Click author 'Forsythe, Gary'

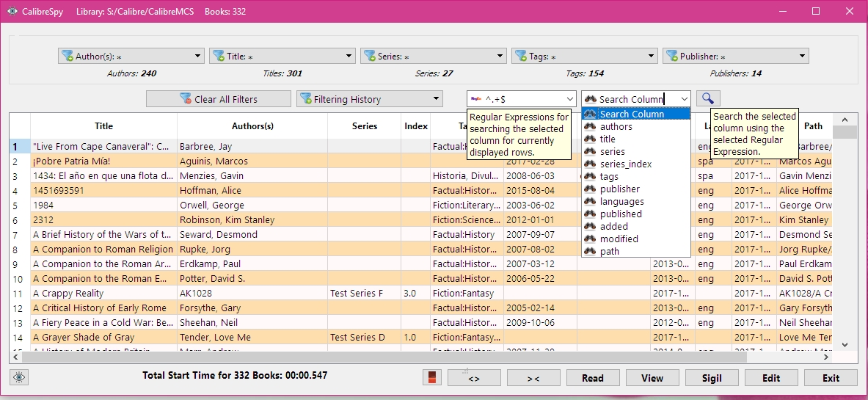252,308
